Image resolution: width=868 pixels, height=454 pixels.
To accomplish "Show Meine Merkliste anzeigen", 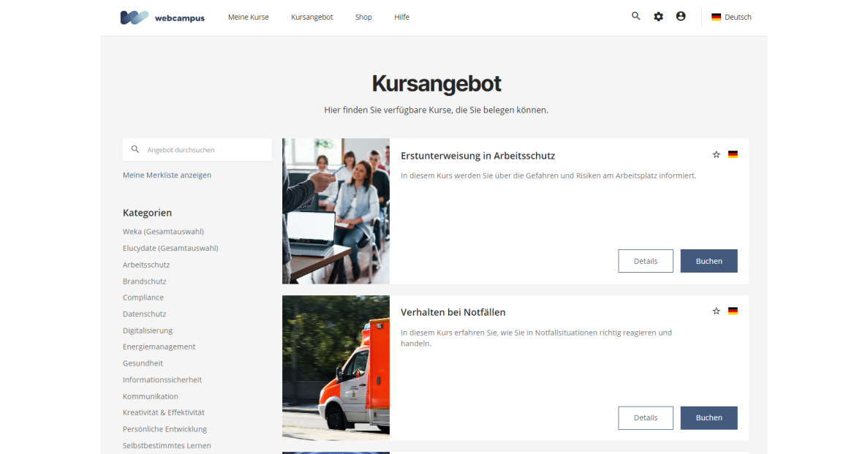I will [167, 175].
